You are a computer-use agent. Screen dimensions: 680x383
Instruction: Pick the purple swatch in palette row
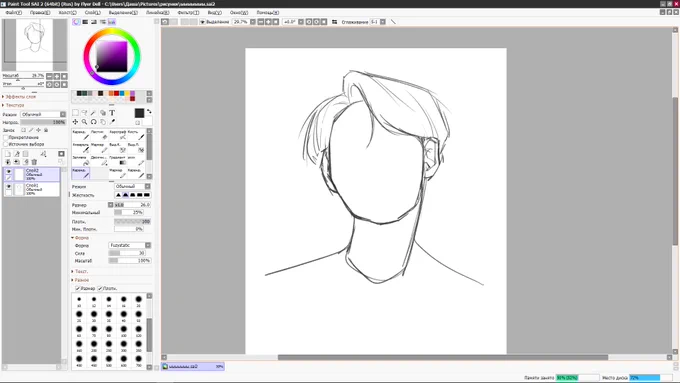(x=132, y=93)
